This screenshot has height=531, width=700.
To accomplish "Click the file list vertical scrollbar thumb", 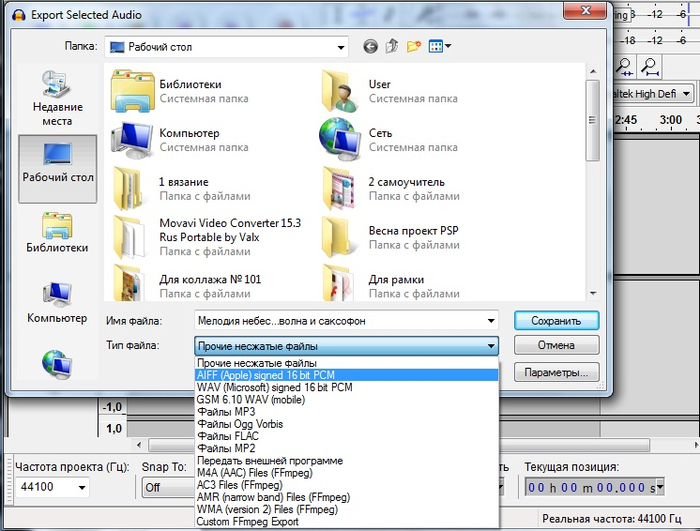I will 592,120.
